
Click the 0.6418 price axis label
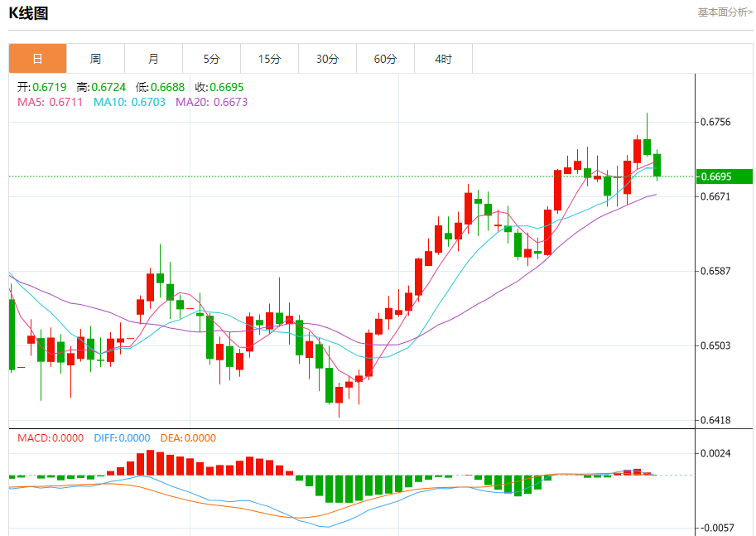(x=715, y=421)
